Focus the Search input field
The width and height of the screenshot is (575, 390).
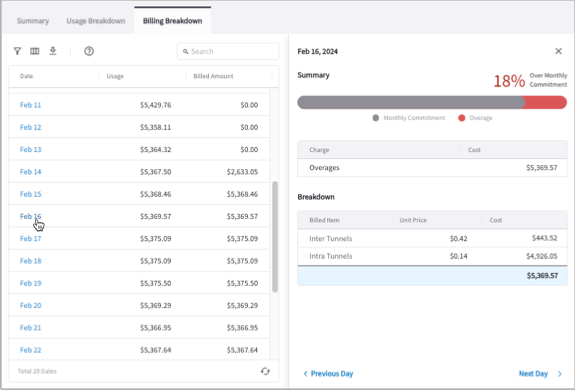228,51
